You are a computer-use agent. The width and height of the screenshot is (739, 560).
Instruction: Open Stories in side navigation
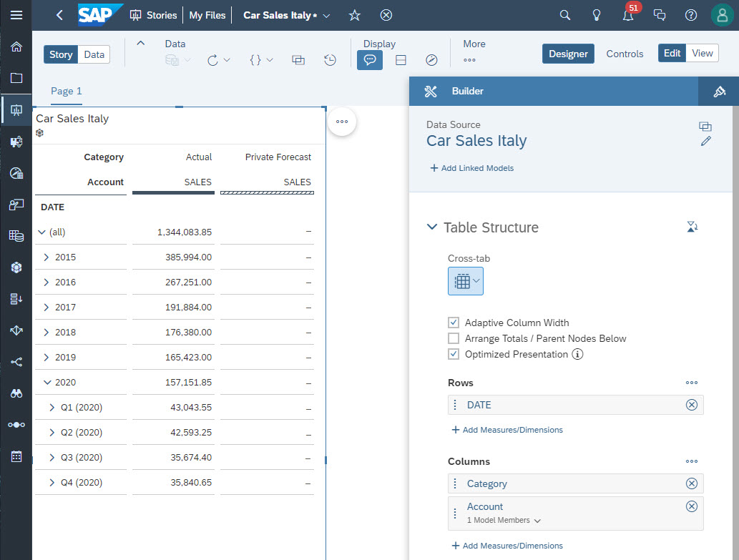click(x=16, y=109)
